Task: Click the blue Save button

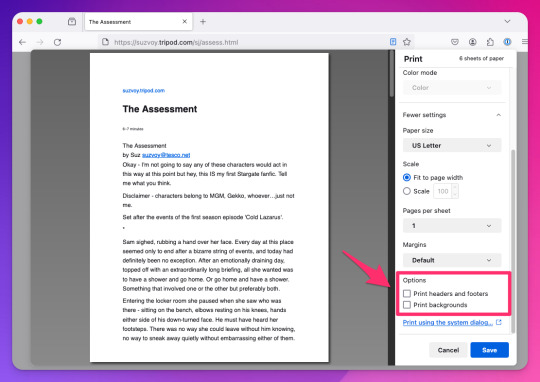Action: 489,350
